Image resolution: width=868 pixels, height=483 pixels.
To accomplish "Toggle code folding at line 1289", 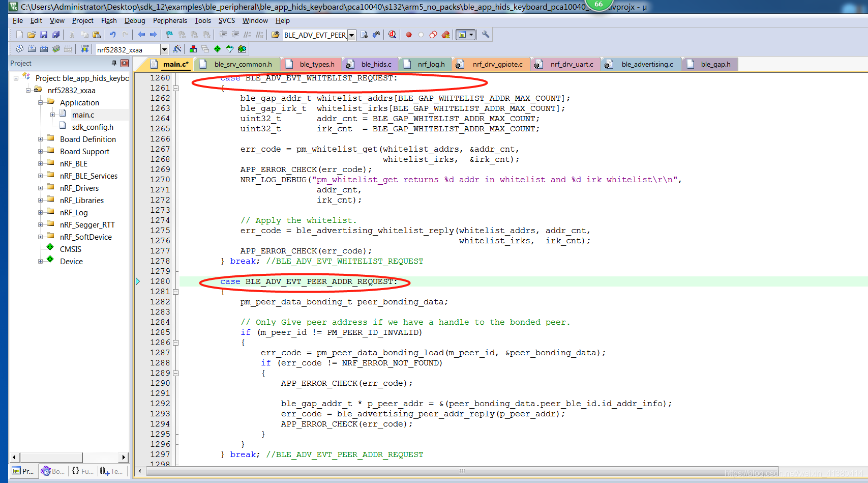I will [x=175, y=373].
